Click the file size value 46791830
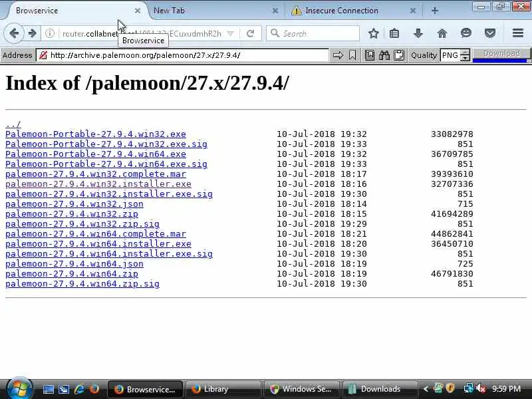 click(452, 274)
